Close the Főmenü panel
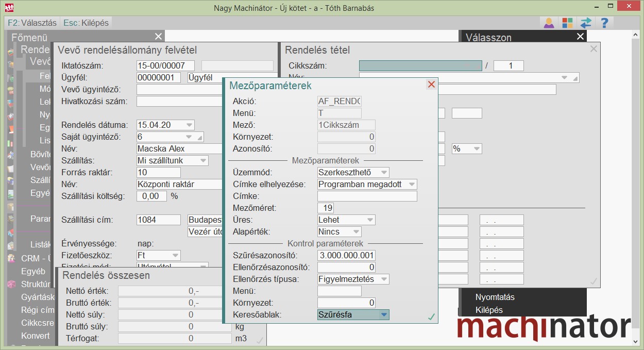The image size is (644, 350). point(158,36)
